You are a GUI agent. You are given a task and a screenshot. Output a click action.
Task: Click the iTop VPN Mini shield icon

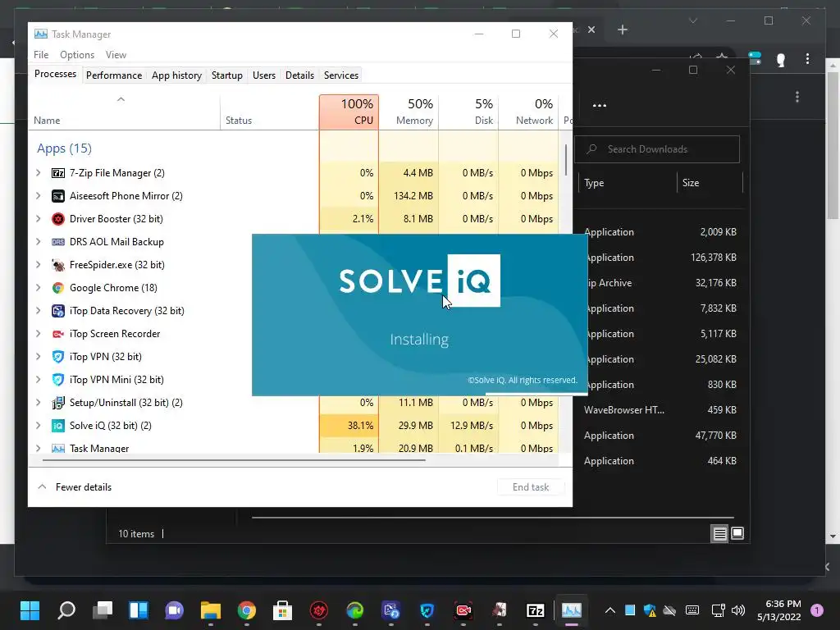pos(58,380)
